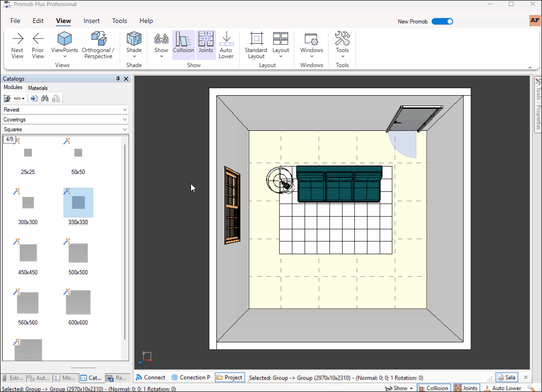Toggle Joints in the ribbon Show group
Screen dimensions: 542x392
[206, 45]
